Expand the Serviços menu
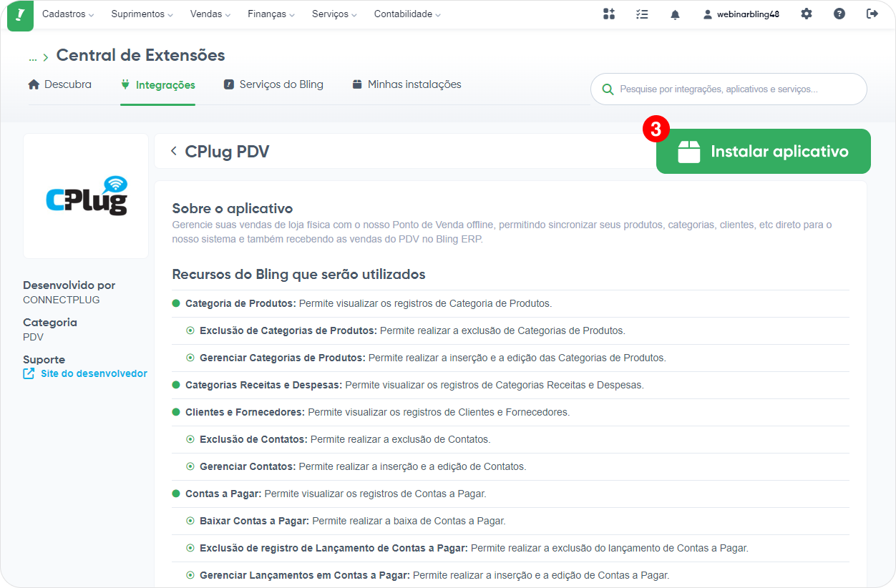This screenshot has height=588, width=896. 335,14
